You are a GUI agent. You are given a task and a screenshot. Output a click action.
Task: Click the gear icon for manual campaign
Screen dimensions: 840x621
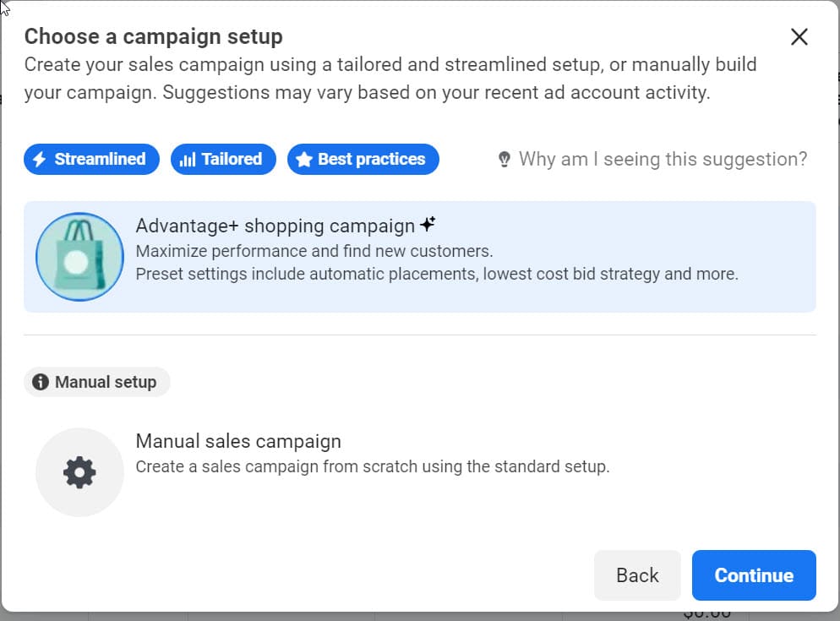(79, 472)
